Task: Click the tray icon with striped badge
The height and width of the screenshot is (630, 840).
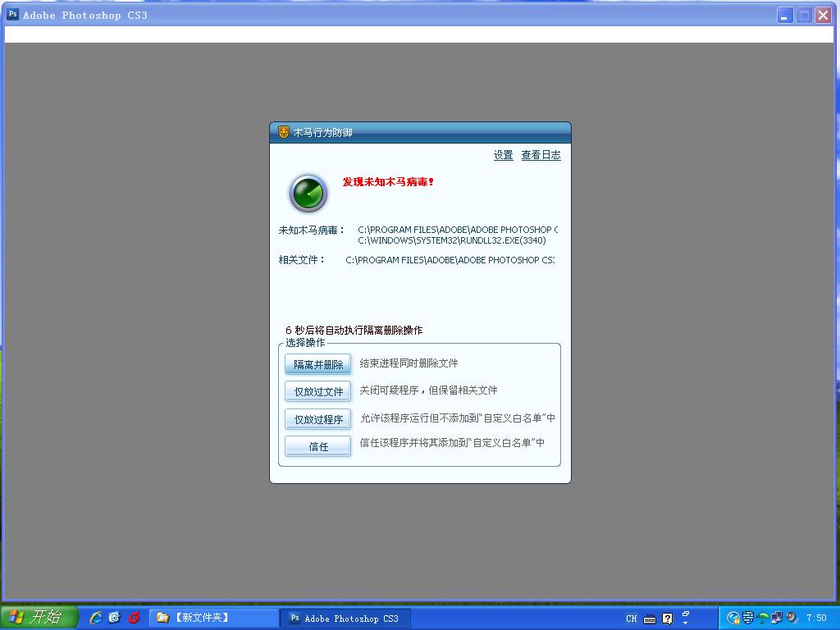Action: coord(748,619)
